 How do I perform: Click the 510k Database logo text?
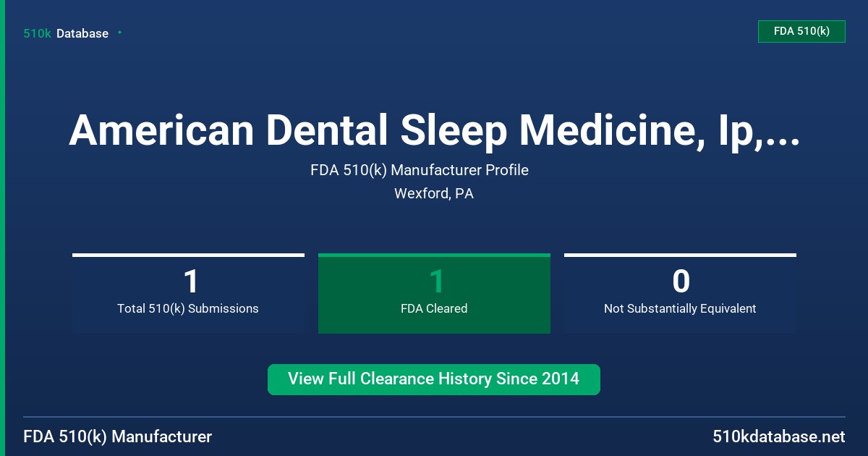coord(66,33)
